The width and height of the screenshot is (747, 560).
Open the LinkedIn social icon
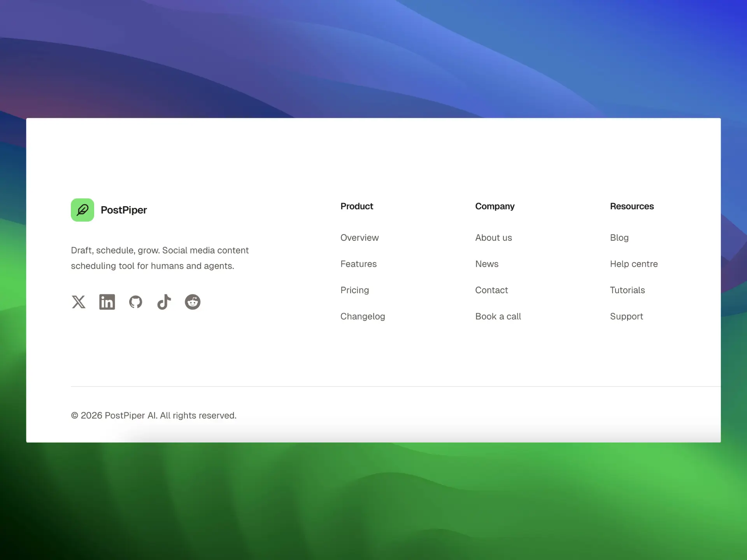107,302
